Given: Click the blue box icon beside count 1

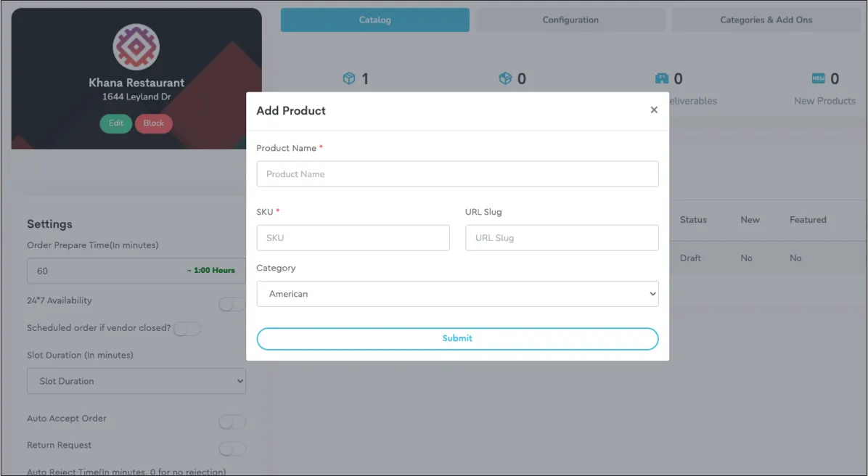Looking at the screenshot, I should point(349,78).
